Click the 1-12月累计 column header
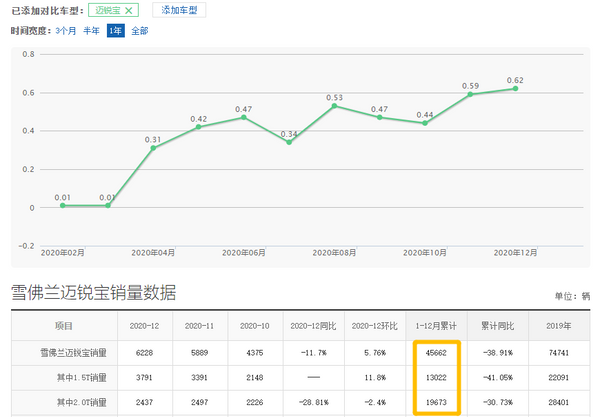This screenshot has width=600, height=417. click(x=436, y=326)
